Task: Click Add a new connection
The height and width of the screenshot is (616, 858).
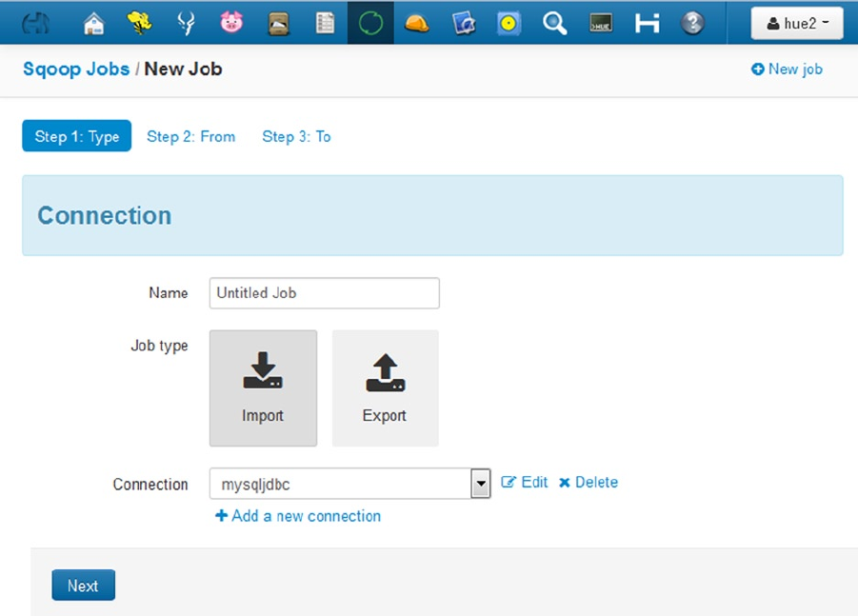Action: (x=298, y=515)
